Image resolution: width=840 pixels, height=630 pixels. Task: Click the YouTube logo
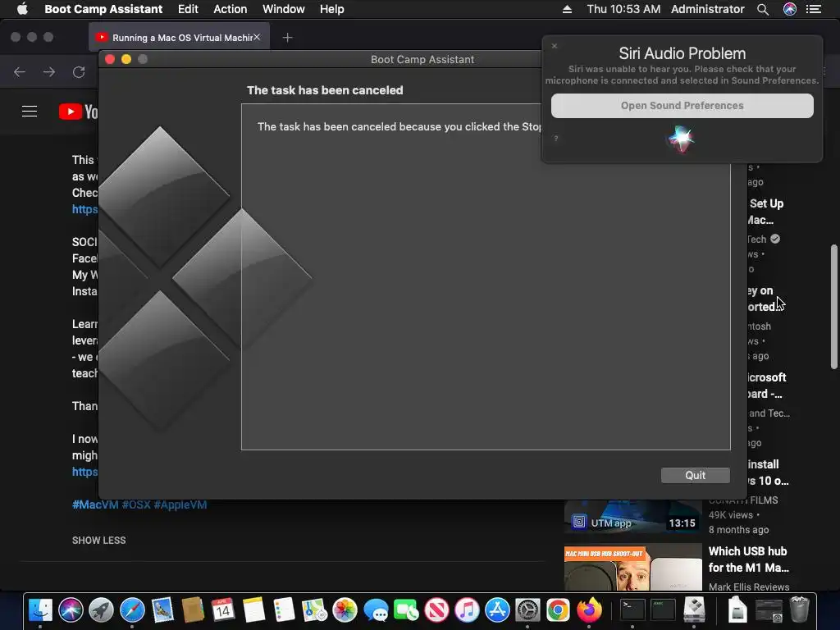pos(78,112)
